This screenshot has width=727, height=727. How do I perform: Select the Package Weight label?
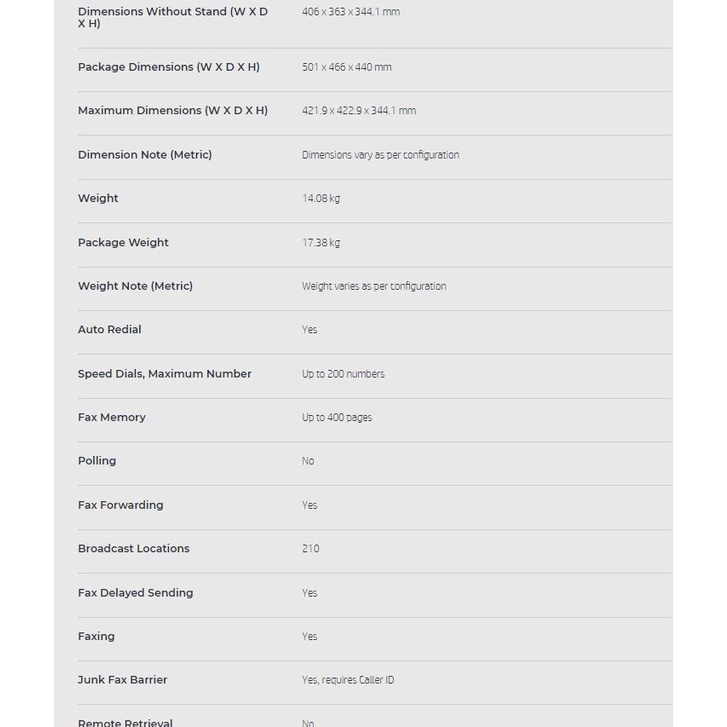[123, 242]
